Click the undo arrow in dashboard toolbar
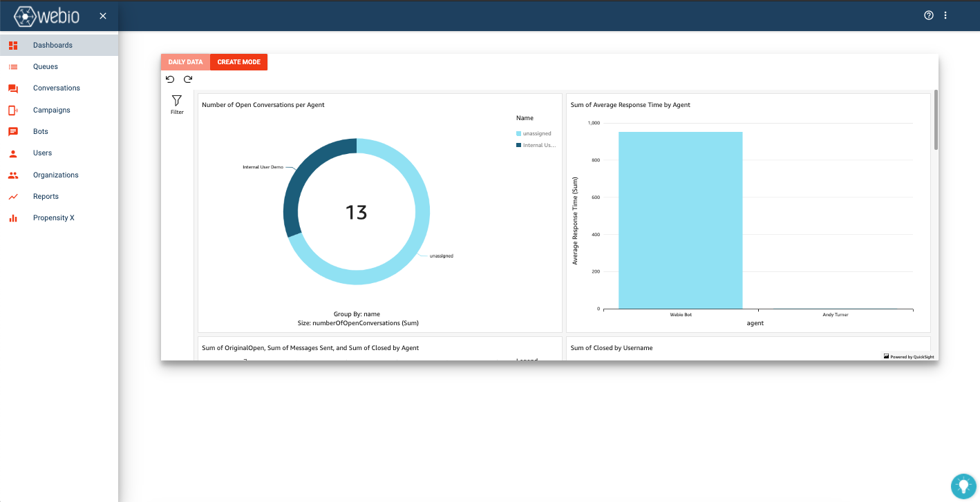The width and height of the screenshot is (980, 502). (x=170, y=79)
